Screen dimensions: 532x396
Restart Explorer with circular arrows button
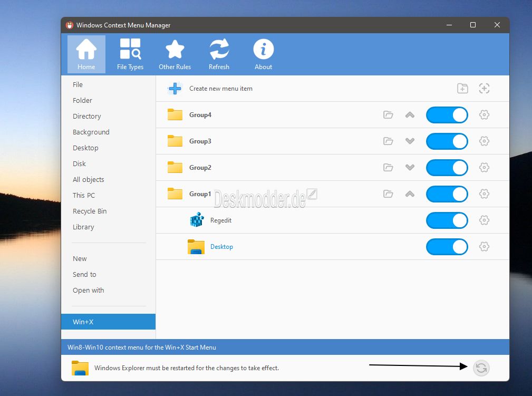481,368
